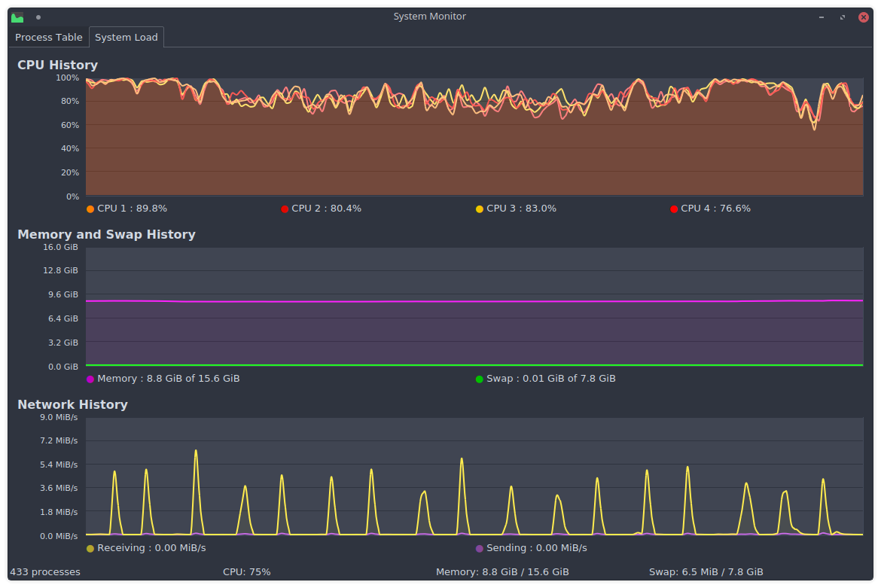Screen dimensions: 881x588
Task: Click the System Monitor app icon in title bar
Action: pos(17,17)
